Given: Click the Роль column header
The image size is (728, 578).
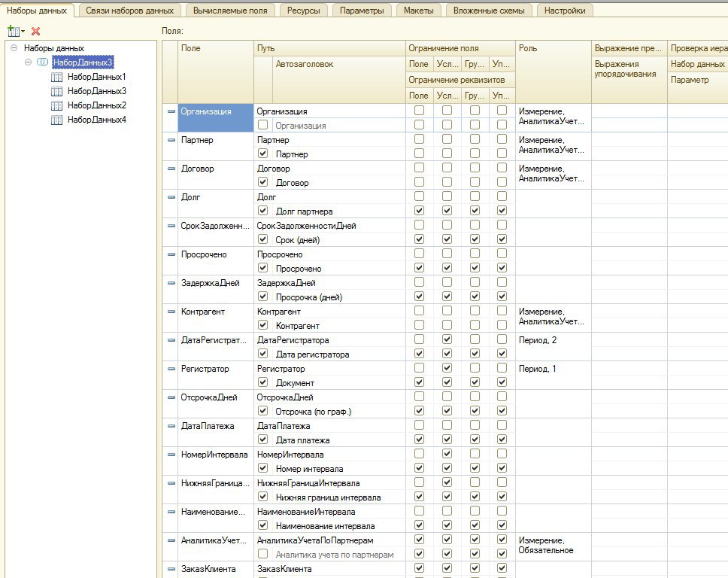Looking at the screenshot, I should [x=553, y=71].
